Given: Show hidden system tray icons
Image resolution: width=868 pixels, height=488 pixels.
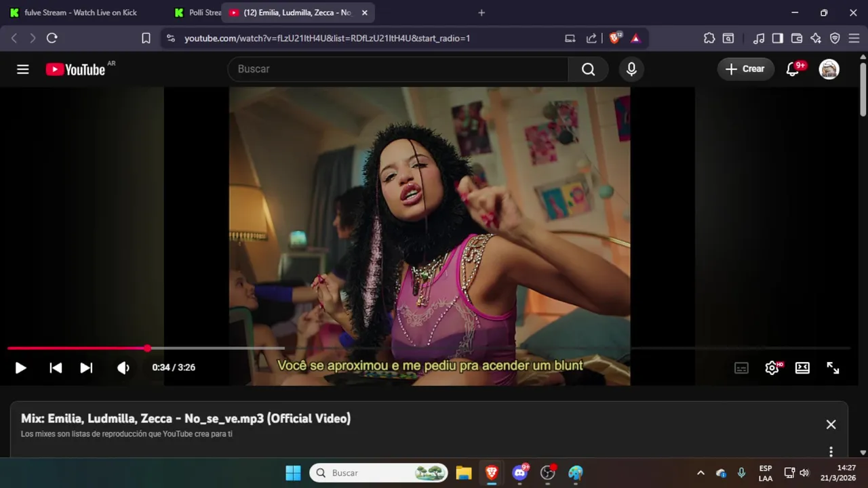Looking at the screenshot, I should (x=701, y=473).
